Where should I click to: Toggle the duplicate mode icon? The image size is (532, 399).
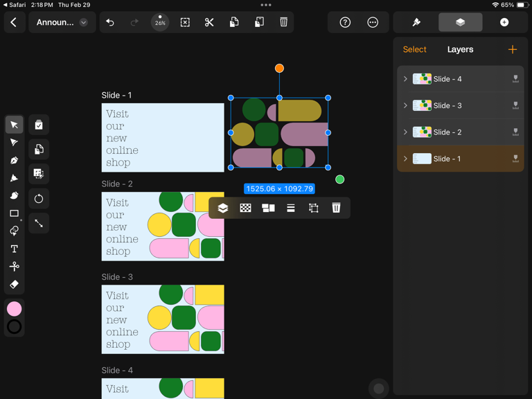39,150
